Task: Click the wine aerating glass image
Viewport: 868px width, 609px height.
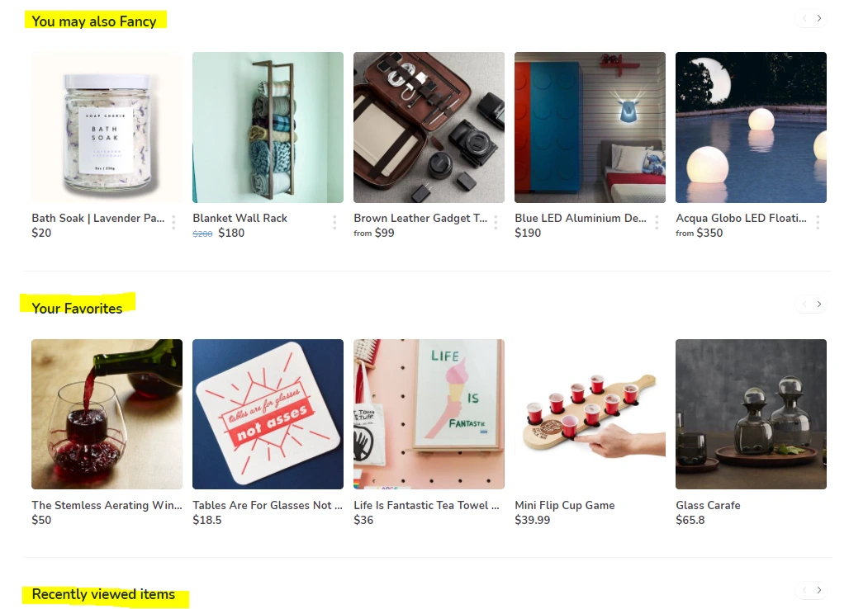Action: [107, 414]
